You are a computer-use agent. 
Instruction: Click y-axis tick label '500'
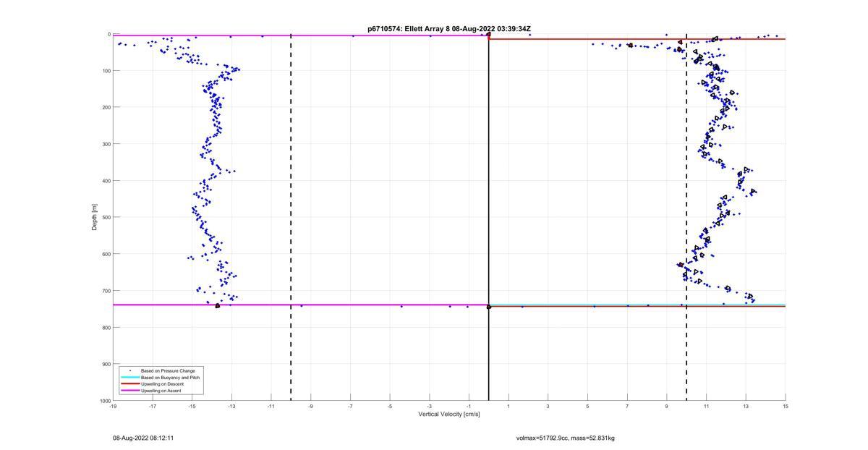pyautogui.click(x=106, y=217)
